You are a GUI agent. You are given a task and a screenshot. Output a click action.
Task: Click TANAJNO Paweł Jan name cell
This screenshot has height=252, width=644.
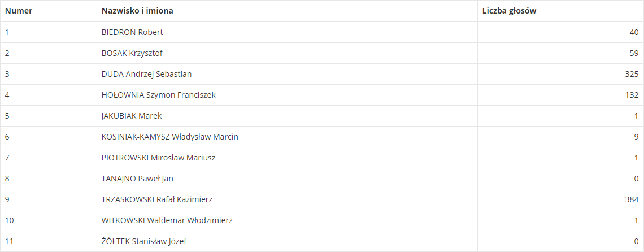137,179
